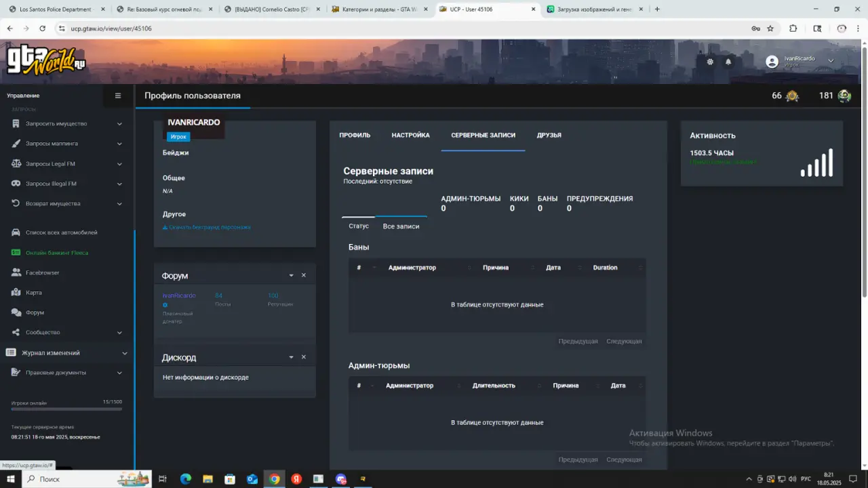Switch to the Категории и разделы browser tab
Viewport: 868px width, 488px height.
[x=378, y=9]
